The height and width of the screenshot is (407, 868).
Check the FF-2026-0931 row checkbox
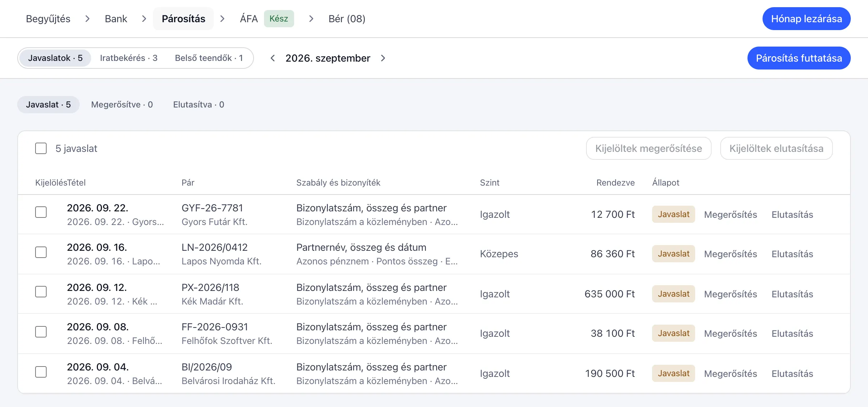click(x=41, y=332)
